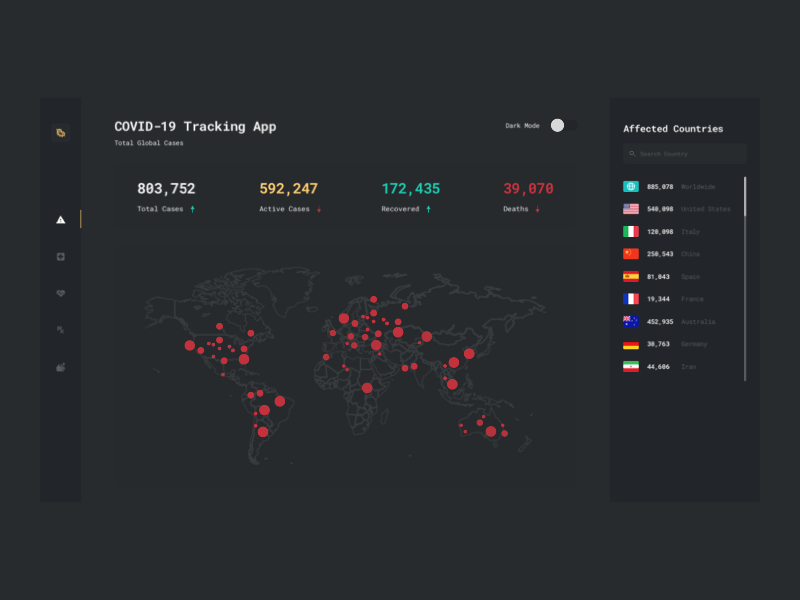The image size is (800, 600).
Task: Click the Australia flag
Action: pyautogui.click(x=630, y=321)
